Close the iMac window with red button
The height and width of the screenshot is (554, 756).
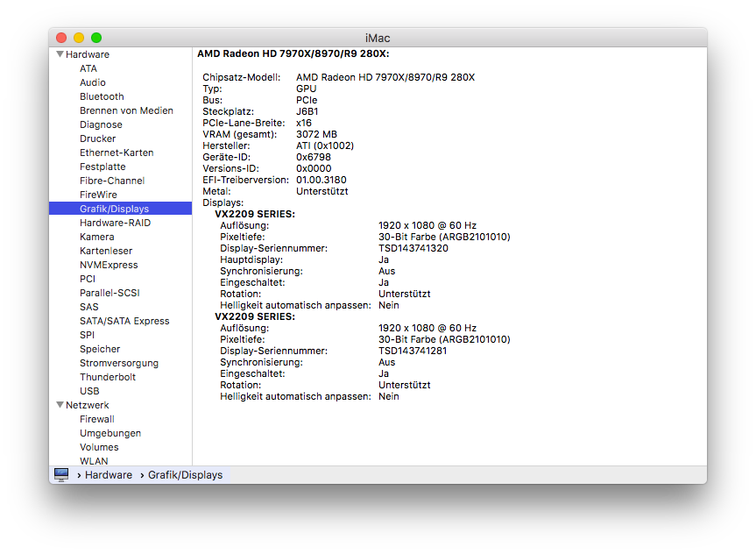coord(61,37)
